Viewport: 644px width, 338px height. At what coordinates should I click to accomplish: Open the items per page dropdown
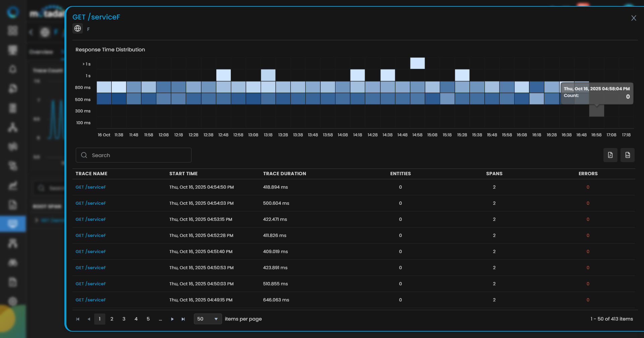coord(208,319)
